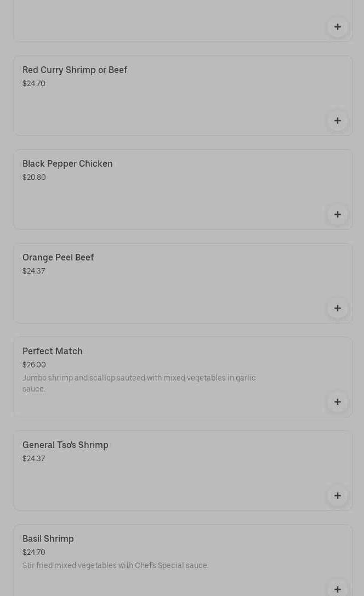
Task: Add General Tso's Shrimp with plus icon
Action: [x=337, y=496]
